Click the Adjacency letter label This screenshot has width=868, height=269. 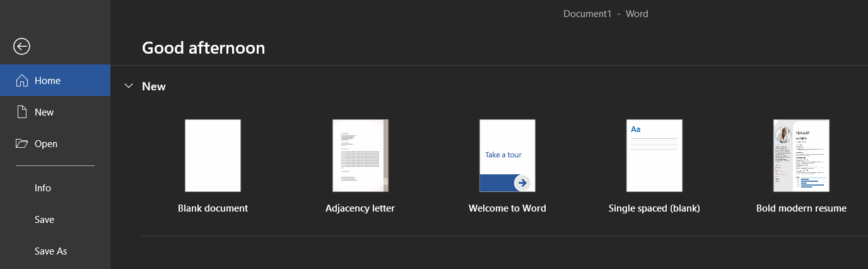pos(360,208)
